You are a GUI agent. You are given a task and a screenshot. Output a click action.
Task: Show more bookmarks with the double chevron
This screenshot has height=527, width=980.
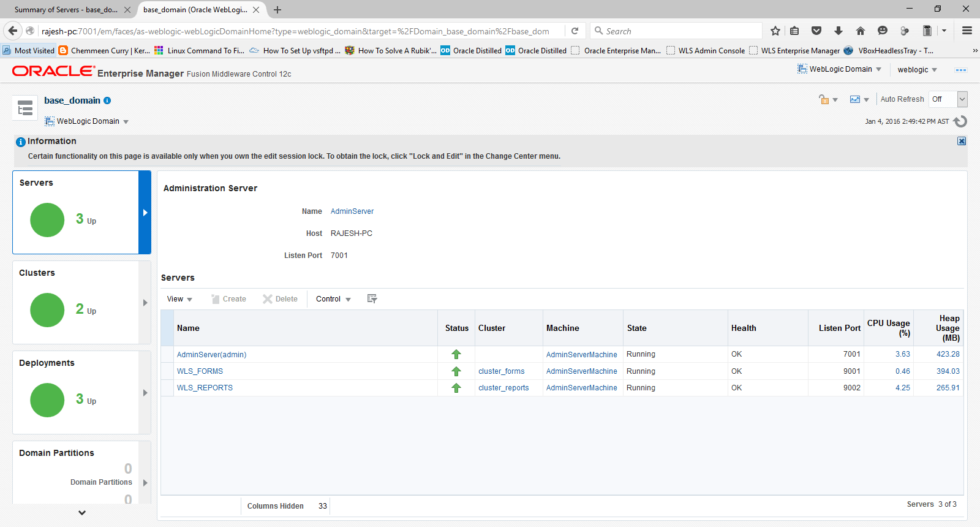pyautogui.click(x=975, y=51)
